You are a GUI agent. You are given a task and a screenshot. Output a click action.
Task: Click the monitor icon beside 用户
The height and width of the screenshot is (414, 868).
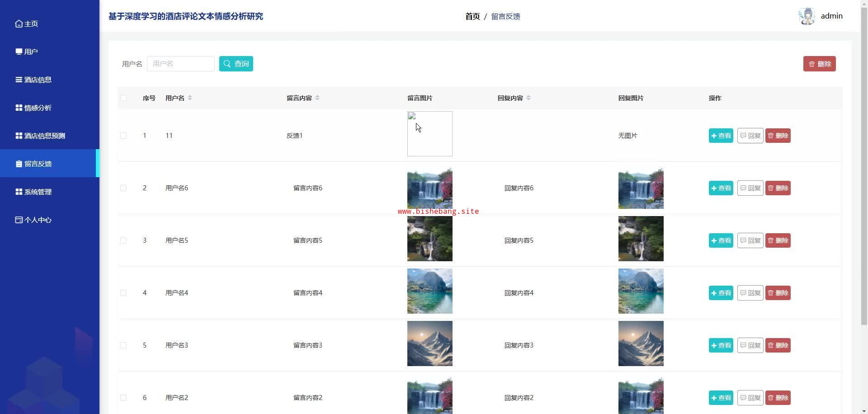pos(19,52)
